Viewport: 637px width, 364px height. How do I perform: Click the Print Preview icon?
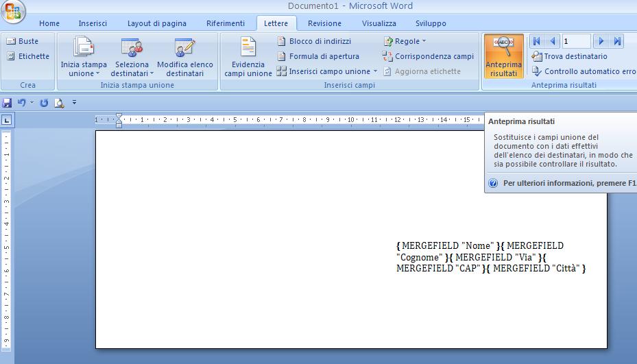[x=60, y=103]
